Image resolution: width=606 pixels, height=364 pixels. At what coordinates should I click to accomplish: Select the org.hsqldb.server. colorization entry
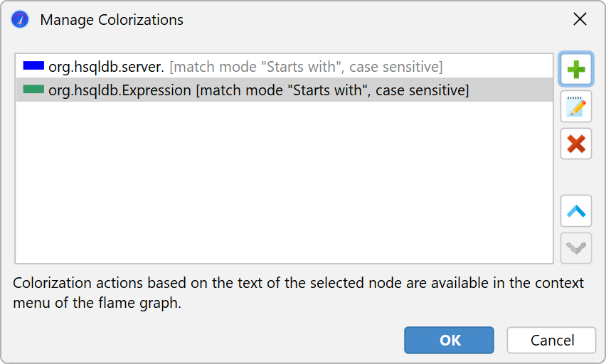[x=107, y=67]
